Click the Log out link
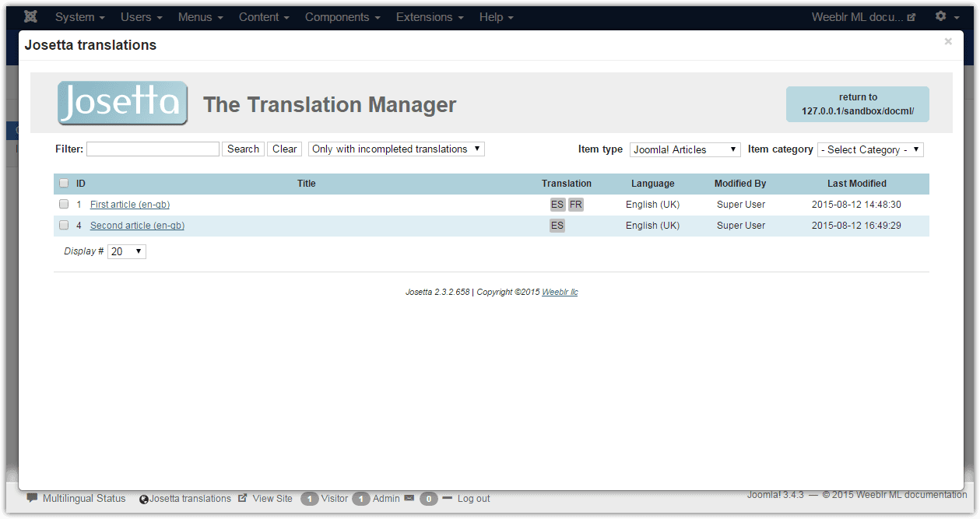The height and width of the screenshot is (519, 980). (x=473, y=499)
